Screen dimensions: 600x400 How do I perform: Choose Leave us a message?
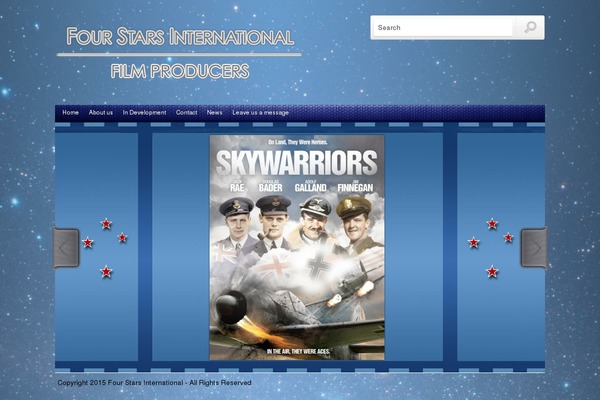tap(261, 113)
